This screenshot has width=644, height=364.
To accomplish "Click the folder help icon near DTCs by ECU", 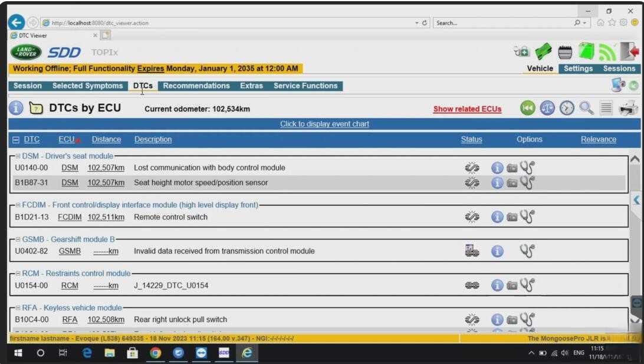I will 36,109.
